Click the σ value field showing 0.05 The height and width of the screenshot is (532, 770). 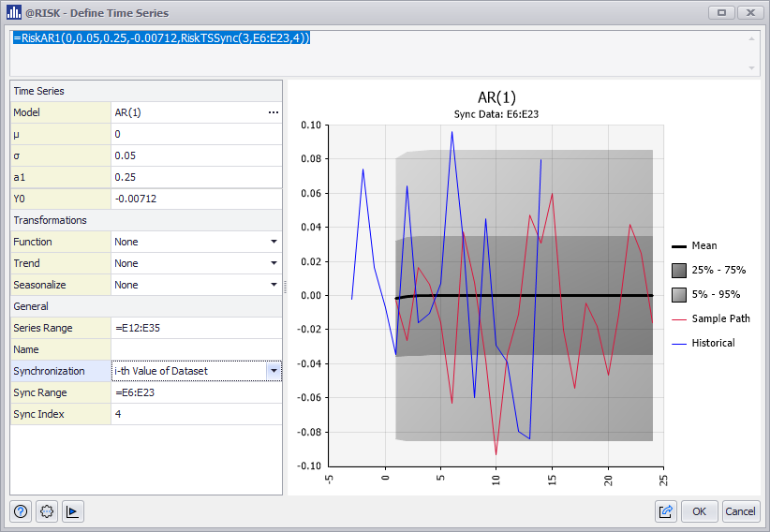[x=195, y=155]
